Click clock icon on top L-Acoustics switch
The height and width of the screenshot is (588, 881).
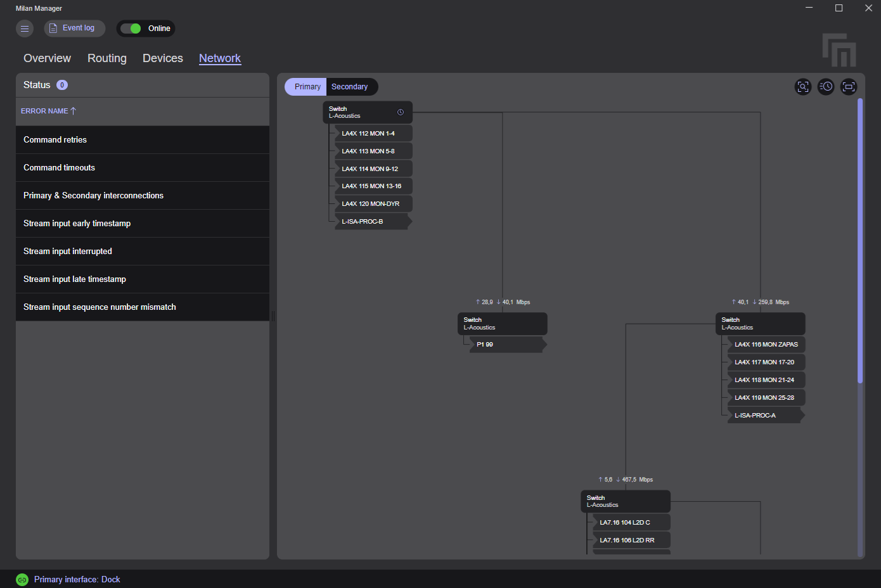click(x=401, y=112)
